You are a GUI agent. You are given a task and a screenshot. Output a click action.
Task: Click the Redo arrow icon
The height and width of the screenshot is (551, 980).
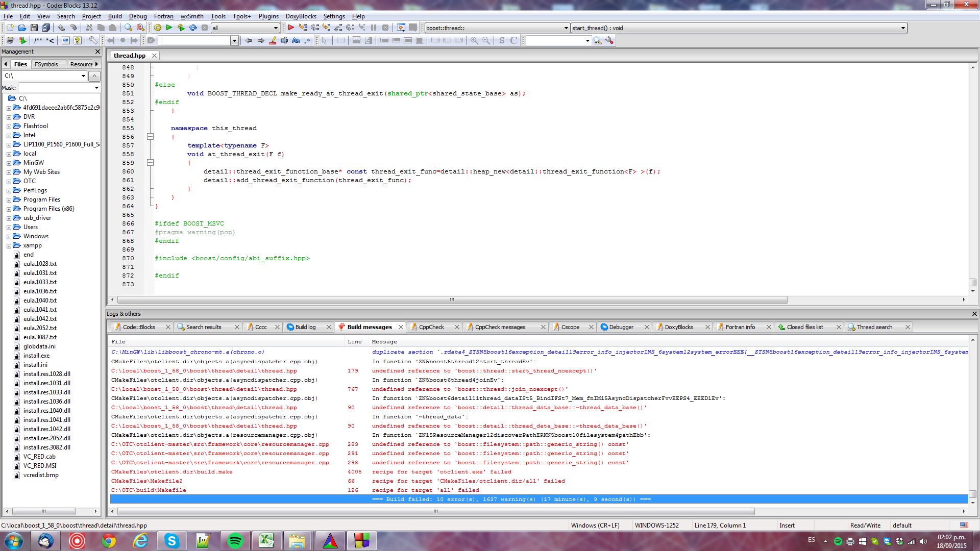click(x=73, y=28)
